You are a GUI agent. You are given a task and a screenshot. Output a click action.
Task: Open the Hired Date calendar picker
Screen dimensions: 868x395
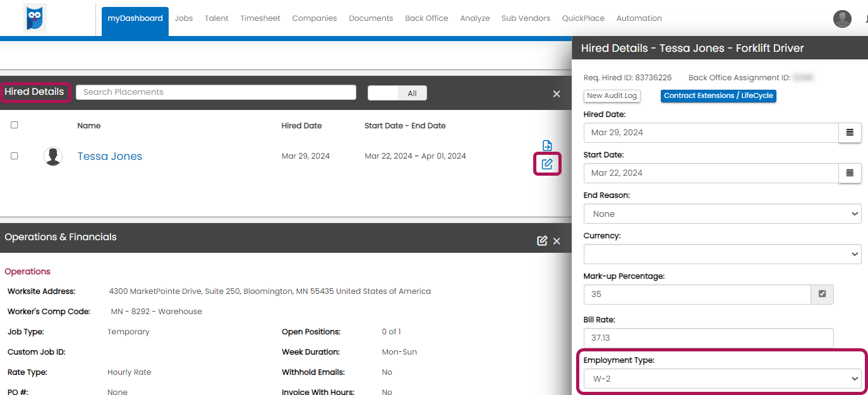(x=850, y=133)
